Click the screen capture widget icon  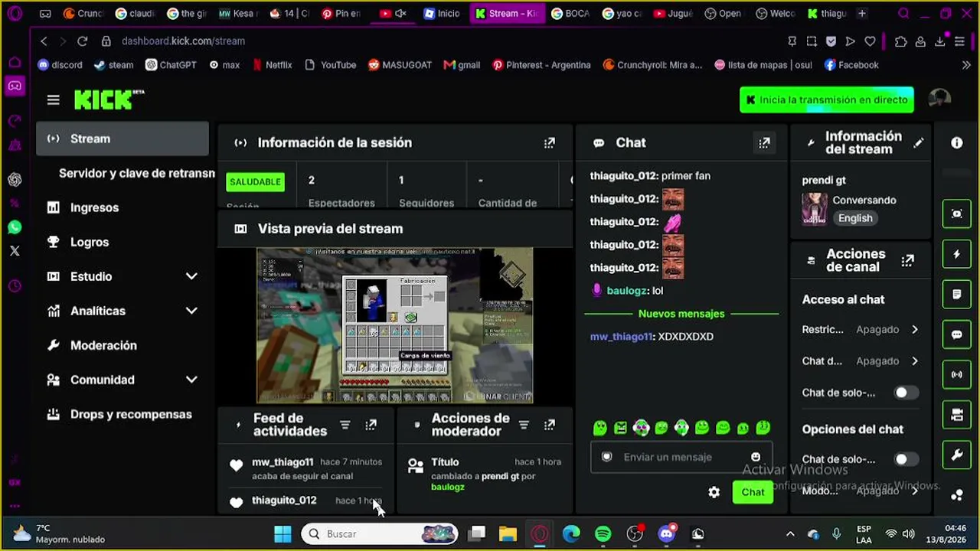pos(956,214)
